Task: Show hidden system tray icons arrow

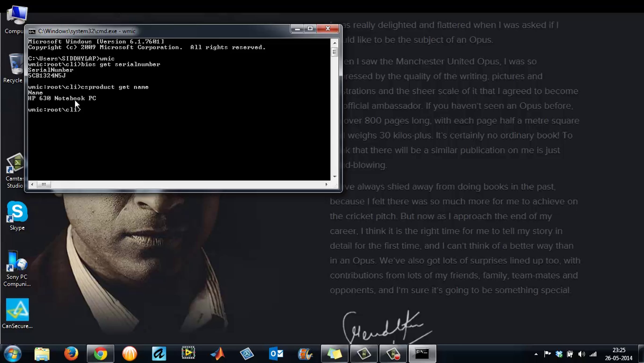Action: tap(536, 354)
